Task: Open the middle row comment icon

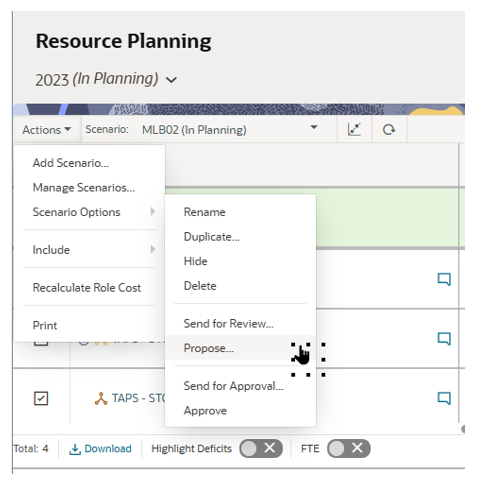Action: coord(444,339)
